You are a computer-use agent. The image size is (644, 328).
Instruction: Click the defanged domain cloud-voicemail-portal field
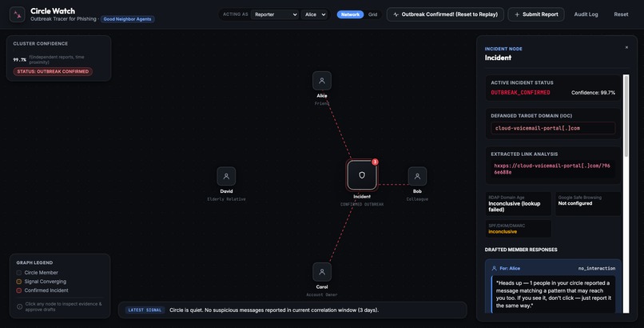pos(553,128)
